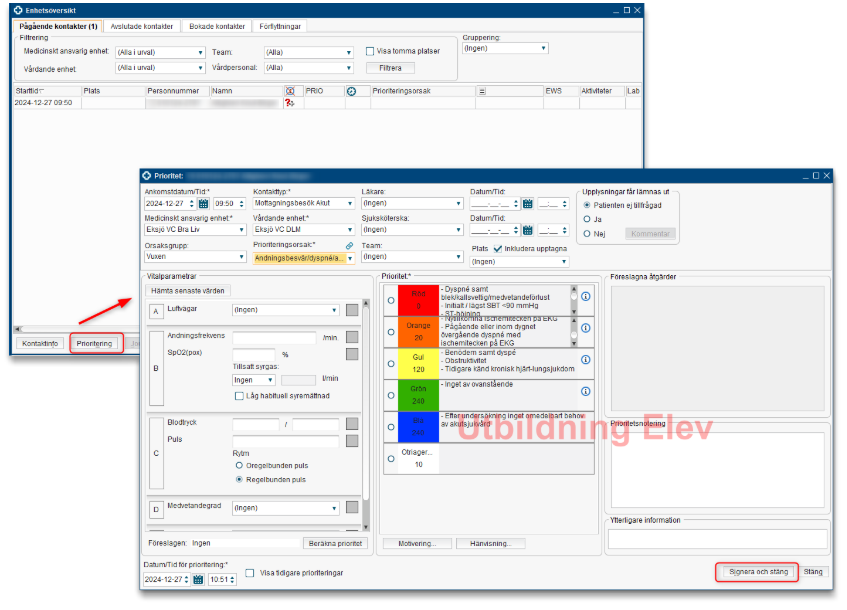
Task: Open the Bokade kontakter tab
Action: (x=216, y=27)
